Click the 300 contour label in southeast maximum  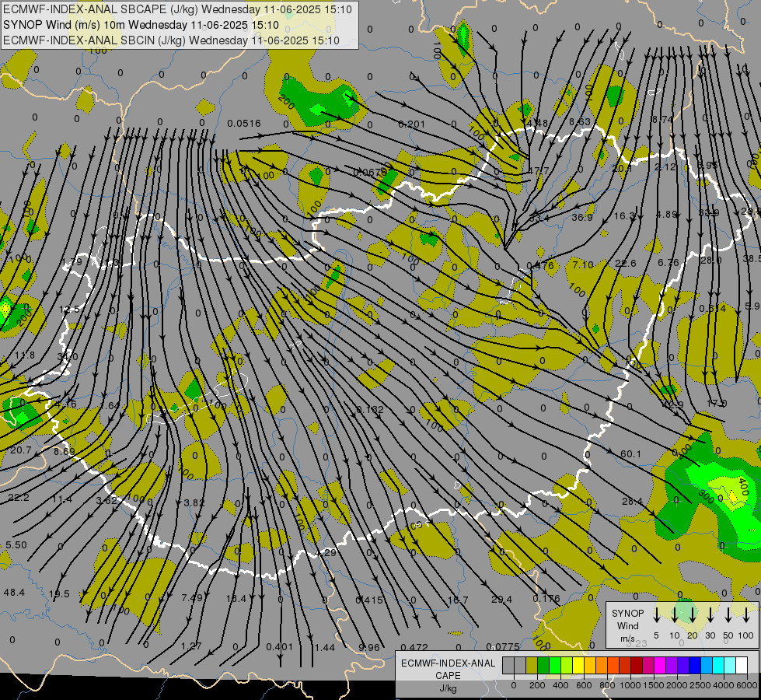(x=706, y=495)
